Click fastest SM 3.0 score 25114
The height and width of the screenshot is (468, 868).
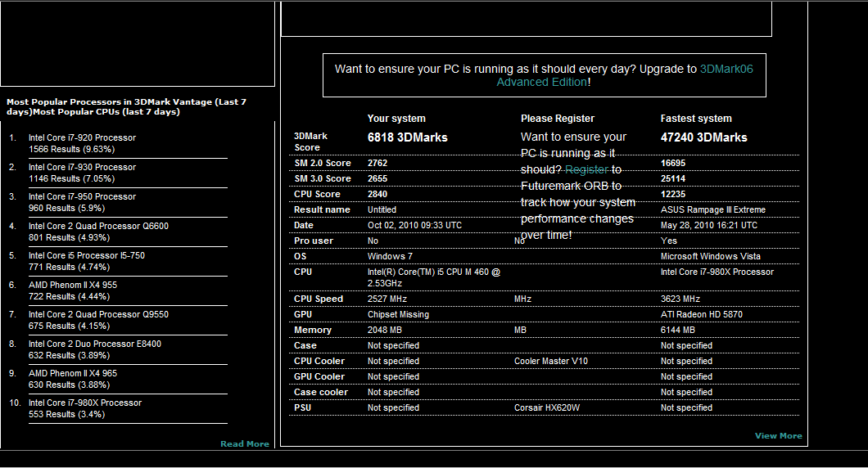(x=672, y=178)
